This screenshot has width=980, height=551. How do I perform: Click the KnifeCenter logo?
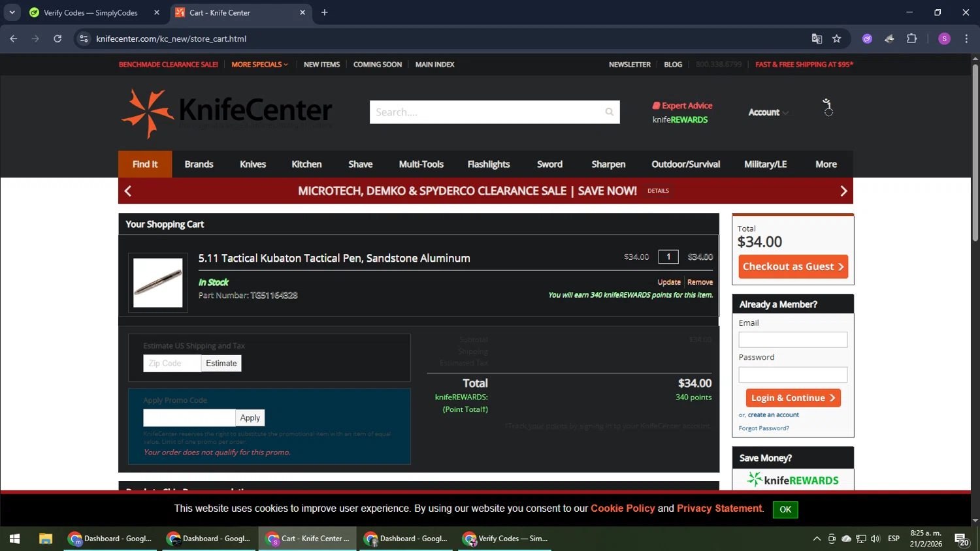pyautogui.click(x=227, y=114)
